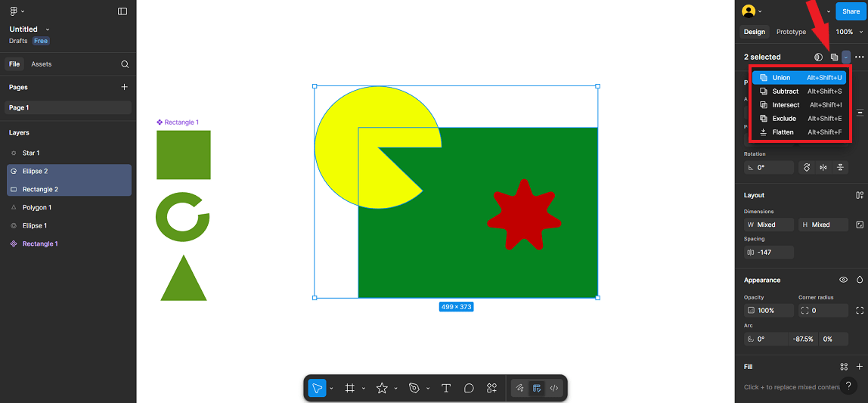Click the flip vertical icon
The height and width of the screenshot is (403, 868).
point(840,167)
